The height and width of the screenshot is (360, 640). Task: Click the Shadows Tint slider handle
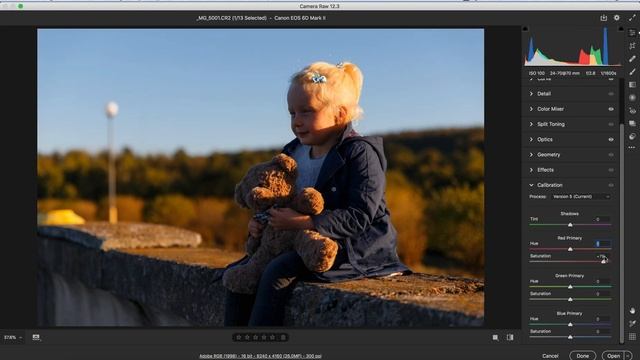570,225
